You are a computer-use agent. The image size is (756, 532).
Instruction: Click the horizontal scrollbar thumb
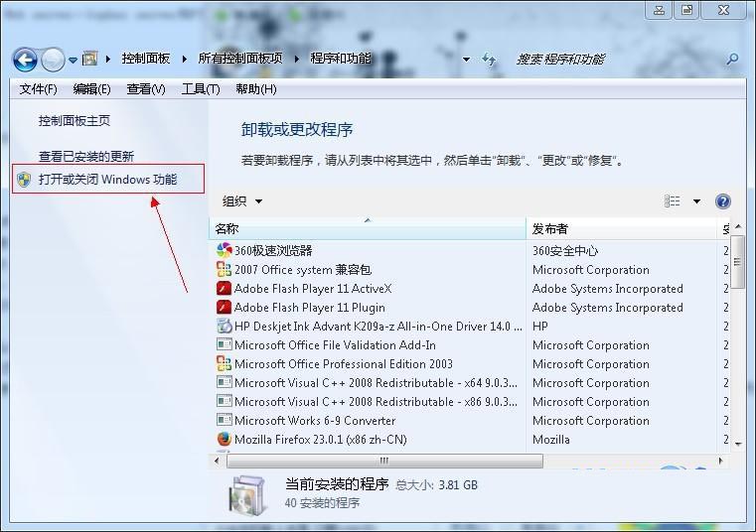coord(384,461)
